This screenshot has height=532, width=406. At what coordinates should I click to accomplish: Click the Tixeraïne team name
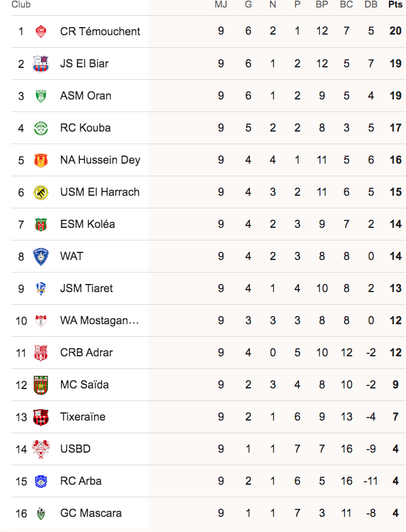[x=82, y=417]
